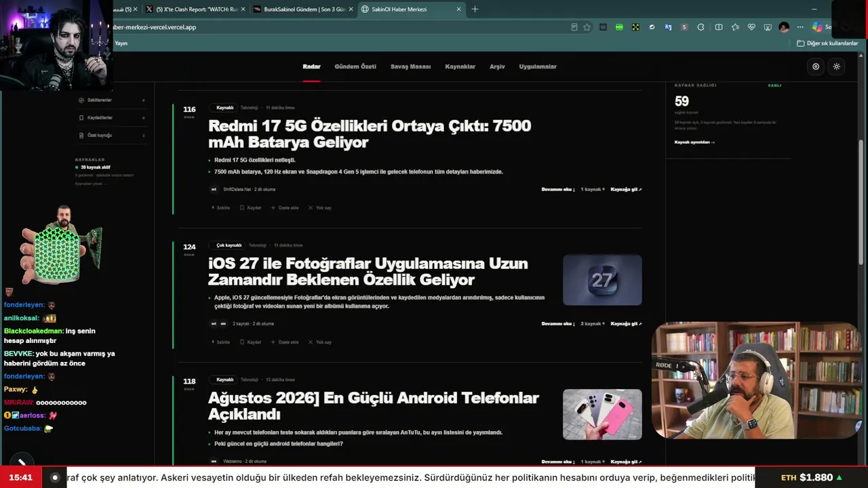Image resolution: width=868 pixels, height=488 pixels.
Task: Expand Devamını oku on iOS 27 article
Action: 558,324
